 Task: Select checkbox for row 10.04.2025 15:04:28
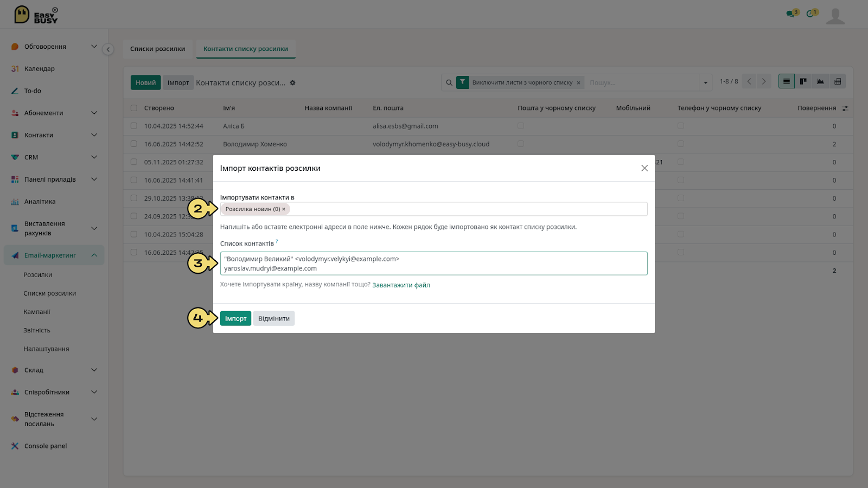coord(134,234)
